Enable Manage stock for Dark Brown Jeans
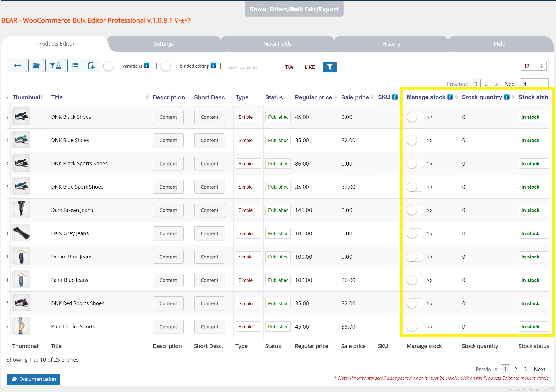Viewport: 556px width, 392px height. (415, 210)
